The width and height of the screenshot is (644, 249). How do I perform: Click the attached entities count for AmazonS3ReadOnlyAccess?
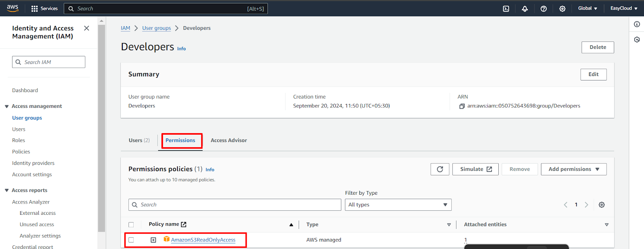pos(466,240)
